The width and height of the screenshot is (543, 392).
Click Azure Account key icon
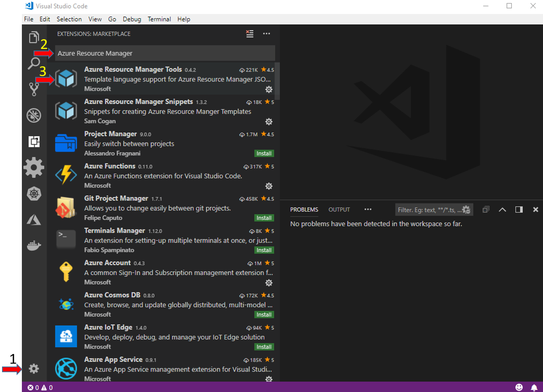tap(66, 271)
